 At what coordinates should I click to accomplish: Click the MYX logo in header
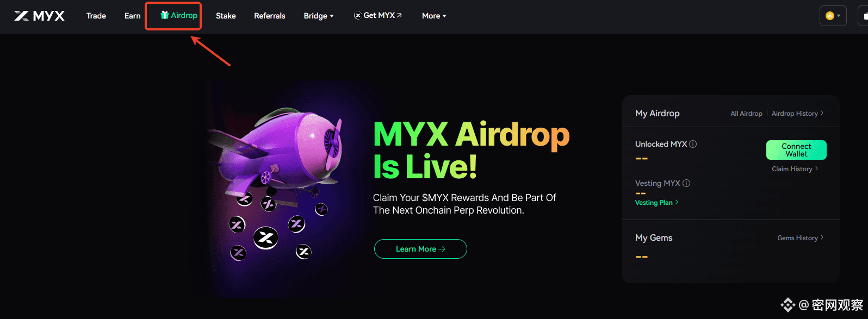point(39,16)
